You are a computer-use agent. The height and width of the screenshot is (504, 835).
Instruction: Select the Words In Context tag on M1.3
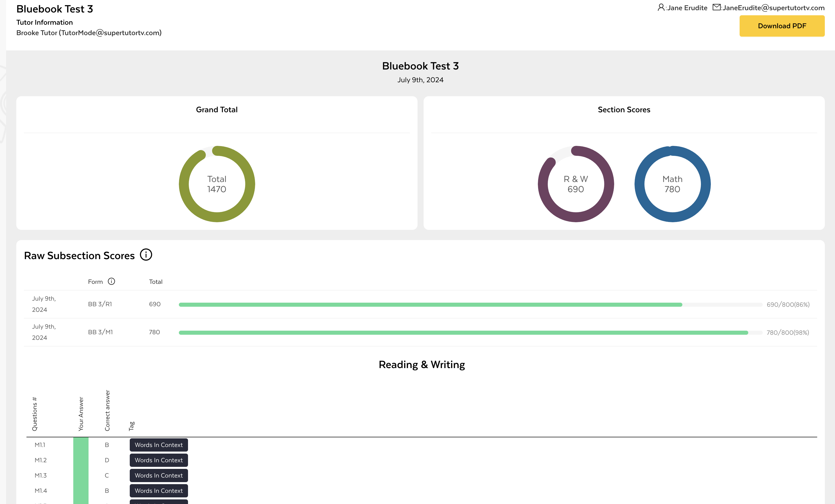coord(158,475)
